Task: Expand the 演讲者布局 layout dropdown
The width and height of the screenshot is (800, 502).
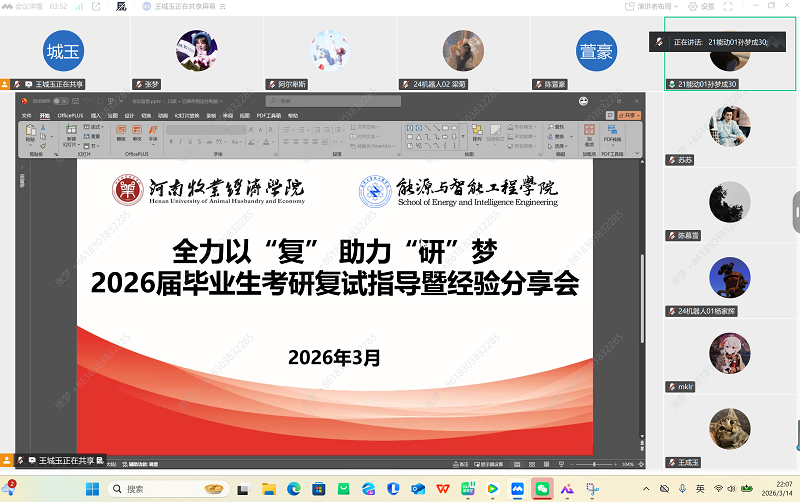Action: click(x=660, y=6)
